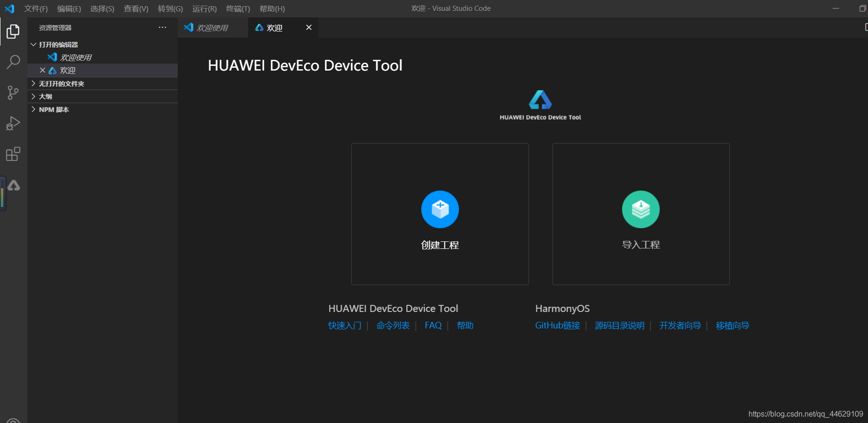Click the 资源管理器 panel title

(x=55, y=28)
